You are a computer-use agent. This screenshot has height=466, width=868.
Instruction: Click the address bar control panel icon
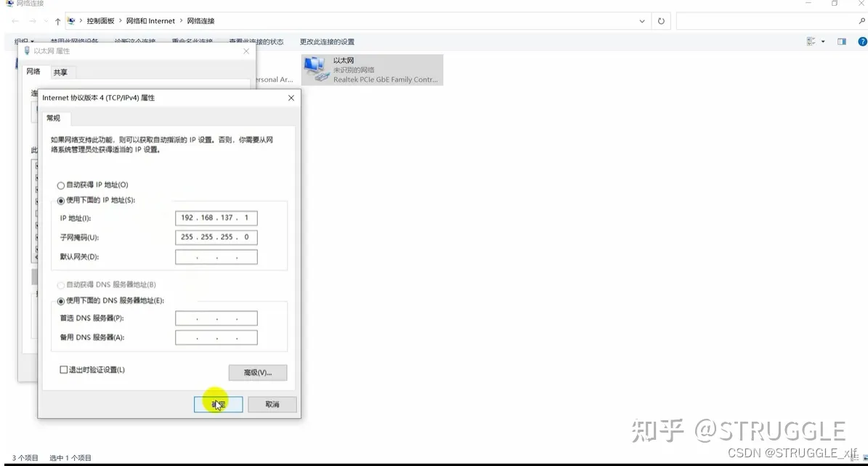click(x=71, y=21)
